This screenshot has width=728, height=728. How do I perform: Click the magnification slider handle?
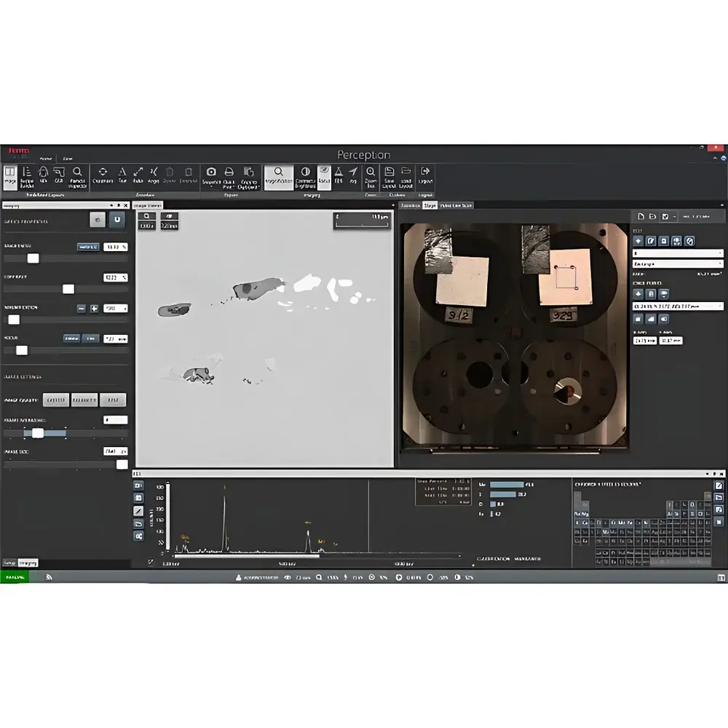pos(14,320)
